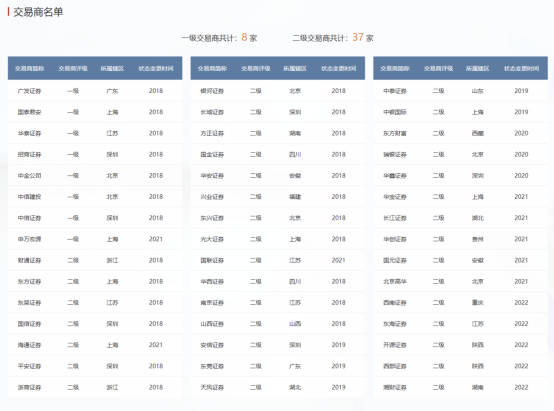Select the 华西证券 dealer name
554x411 pixels.
click(212, 282)
